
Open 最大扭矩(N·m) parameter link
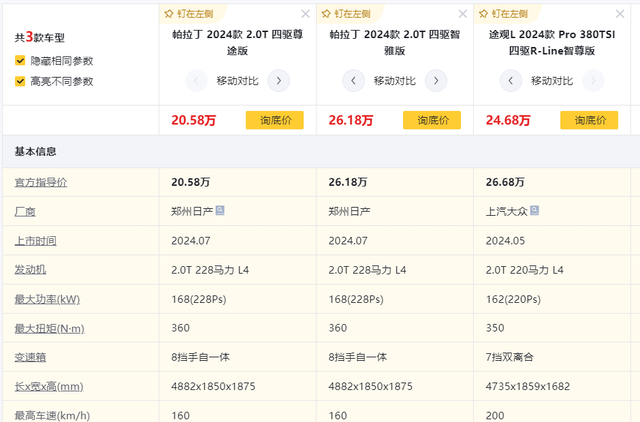(x=49, y=328)
